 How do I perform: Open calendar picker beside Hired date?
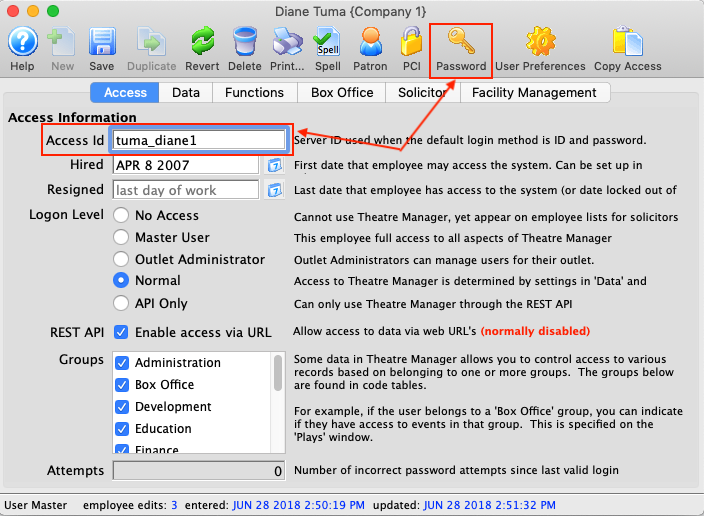274,165
